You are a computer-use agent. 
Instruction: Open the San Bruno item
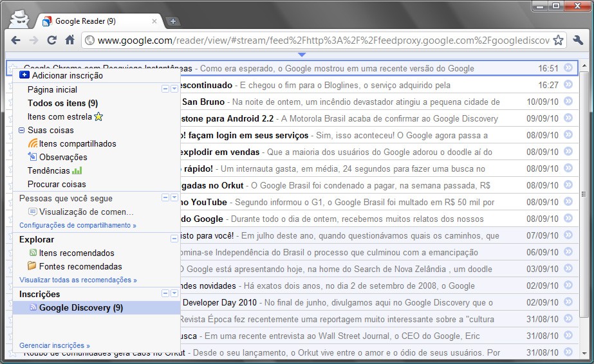tap(379, 102)
